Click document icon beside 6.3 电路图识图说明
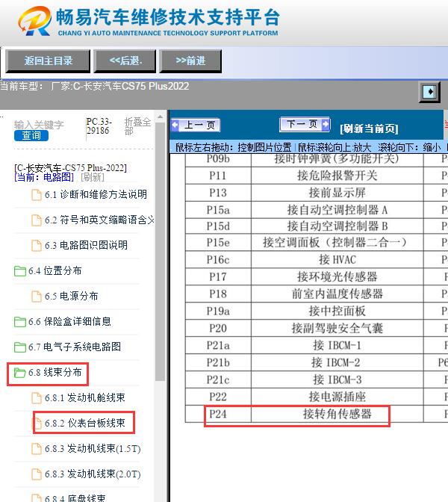The width and height of the screenshot is (448, 502). [x=37, y=246]
